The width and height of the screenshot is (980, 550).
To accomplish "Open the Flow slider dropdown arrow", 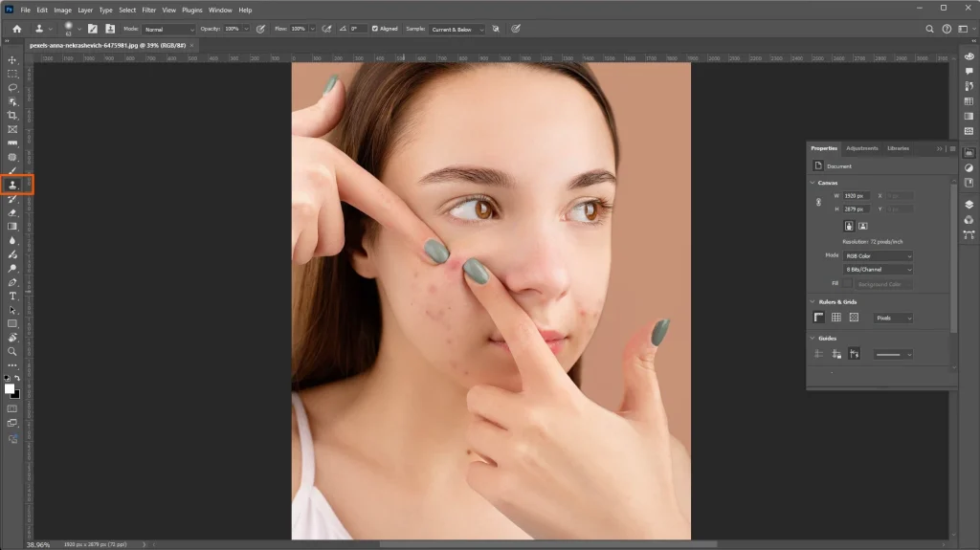I will (313, 29).
